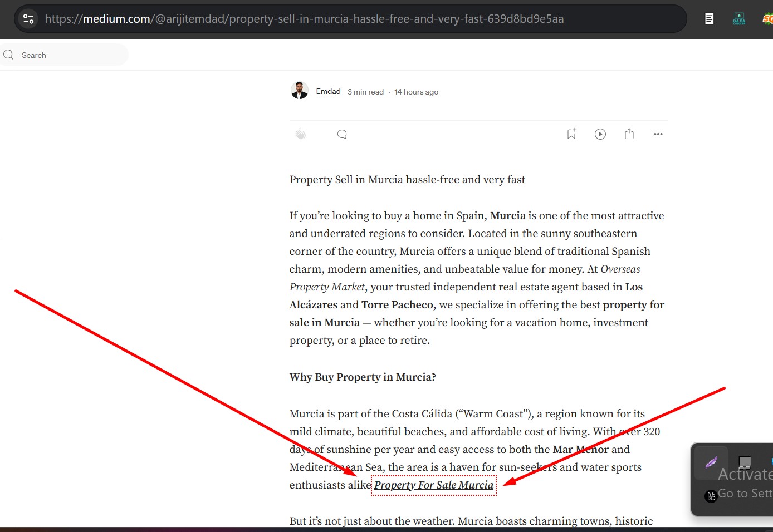The height and width of the screenshot is (532, 773).
Task: Click the browser address bar URL
Action: (x=304, y=19)
